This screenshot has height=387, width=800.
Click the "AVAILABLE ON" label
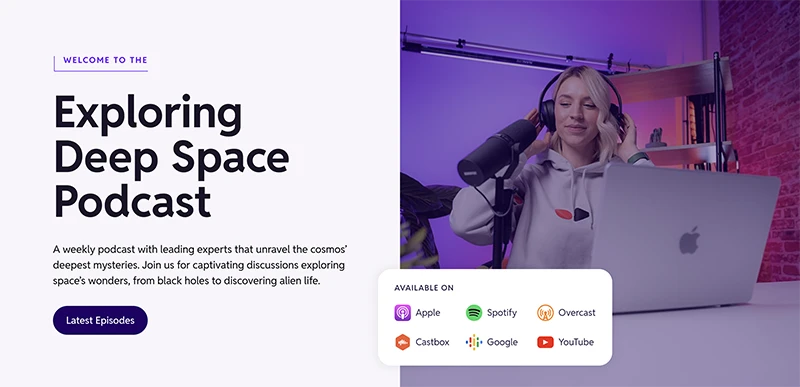point(423,288)
